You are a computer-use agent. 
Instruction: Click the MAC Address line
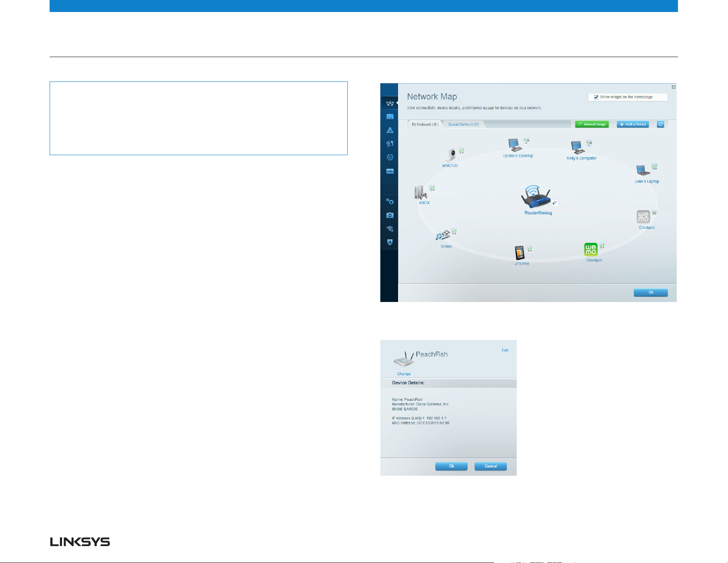(x=420, y=423)
